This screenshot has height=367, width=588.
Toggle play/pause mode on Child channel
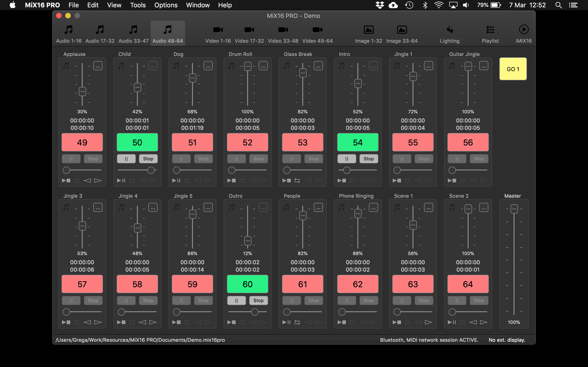121,181
